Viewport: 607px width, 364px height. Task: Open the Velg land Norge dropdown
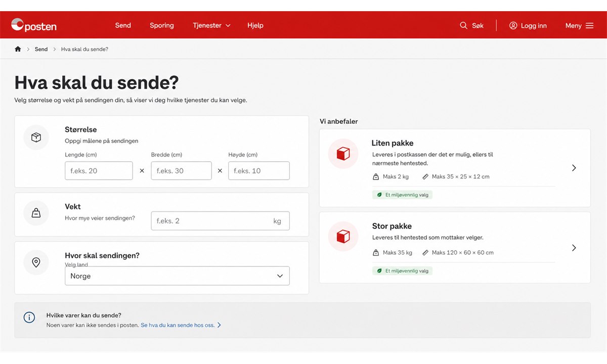click(177, 276)
